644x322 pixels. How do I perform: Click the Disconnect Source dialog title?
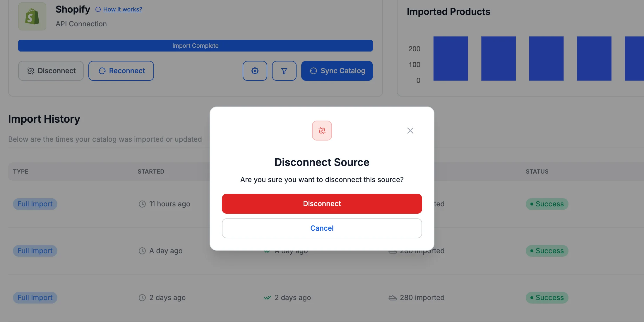tap(322, 162)
